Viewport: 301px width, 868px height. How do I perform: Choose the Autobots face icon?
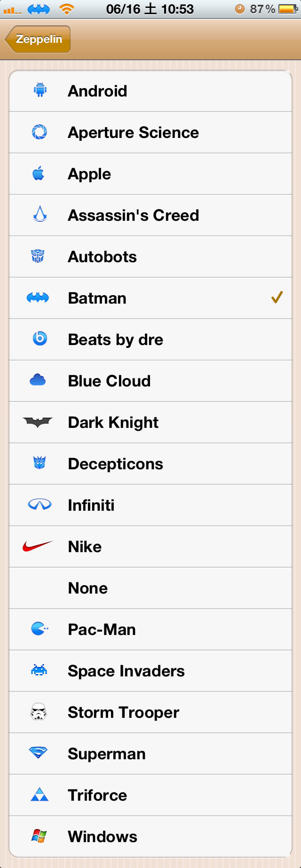click(38, 257)
